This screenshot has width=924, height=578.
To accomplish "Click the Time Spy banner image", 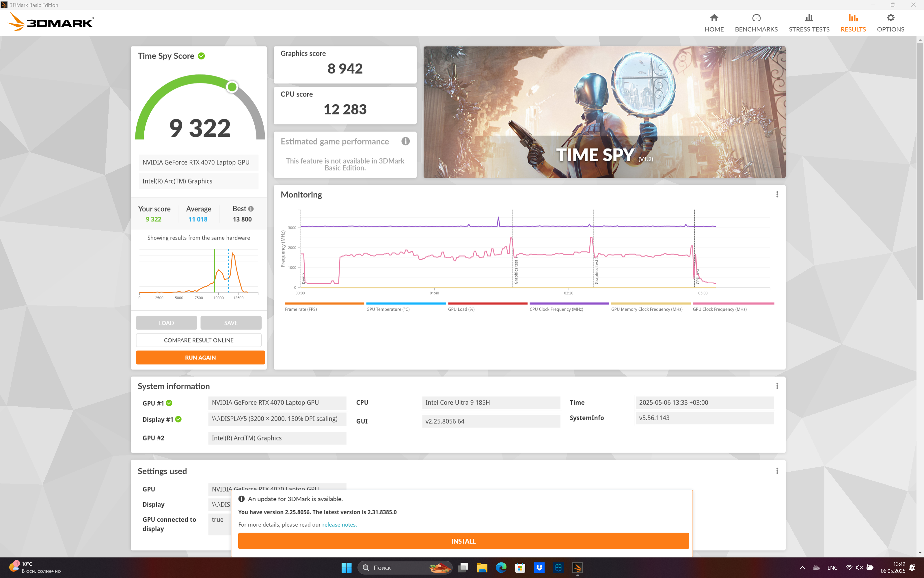I will [604, 112].
